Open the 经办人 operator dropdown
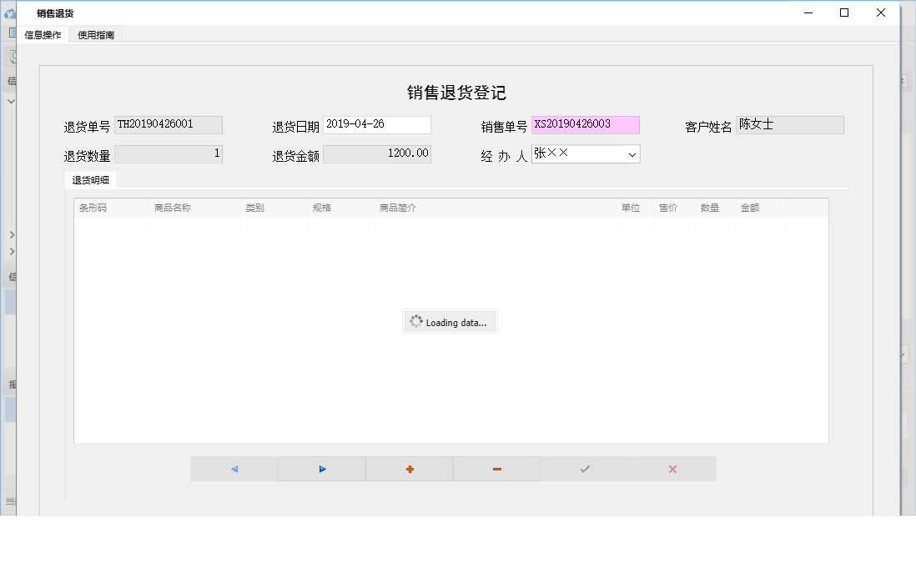Viewport: 916px width, 588px height. click(632, 153)
